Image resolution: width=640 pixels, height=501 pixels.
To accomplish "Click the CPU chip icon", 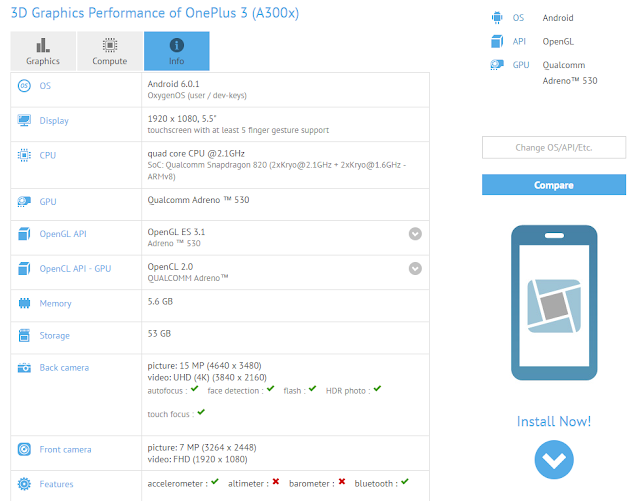I will [x=24, y=155].
